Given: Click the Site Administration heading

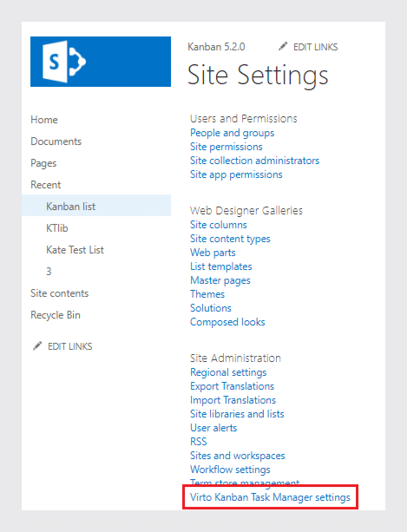Looking at the screenshot, I should tap(235, 358).
